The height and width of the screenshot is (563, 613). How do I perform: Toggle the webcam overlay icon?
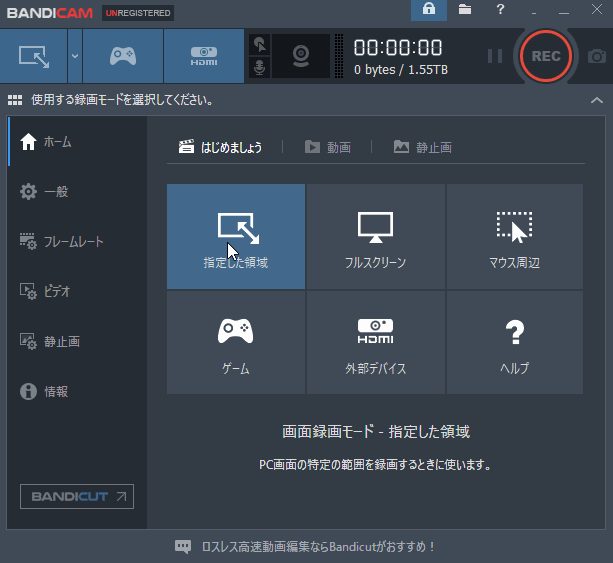pos(301,56)
